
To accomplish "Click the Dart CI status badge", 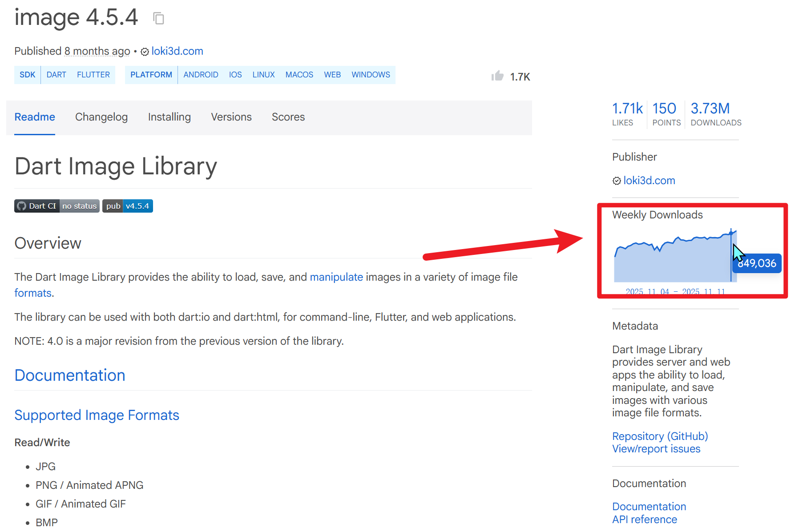I will pyautogui.click(x=57, y=206).
